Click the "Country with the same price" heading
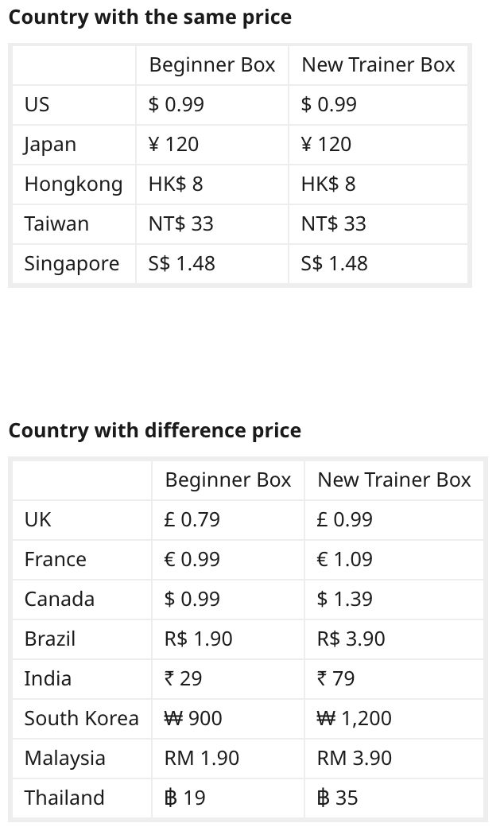 [149, 17]
